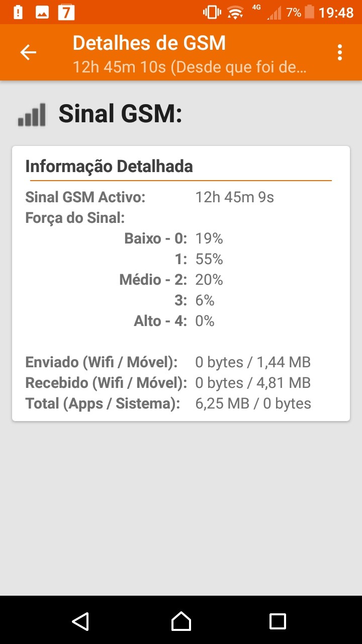
Task: Tap the image notification icon
Action: pos(42,12)
